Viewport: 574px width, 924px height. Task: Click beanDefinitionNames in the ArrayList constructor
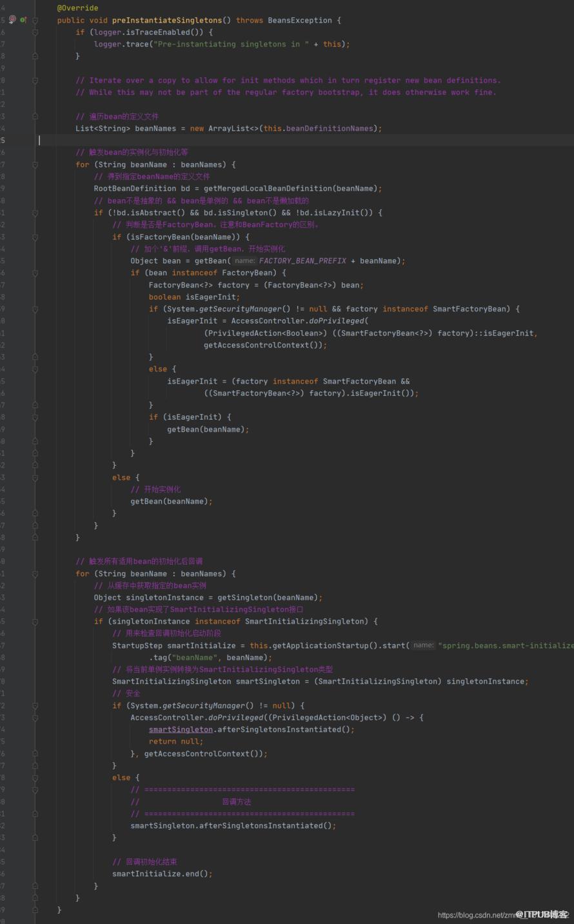pyautogui.click(x=330, y=128)
